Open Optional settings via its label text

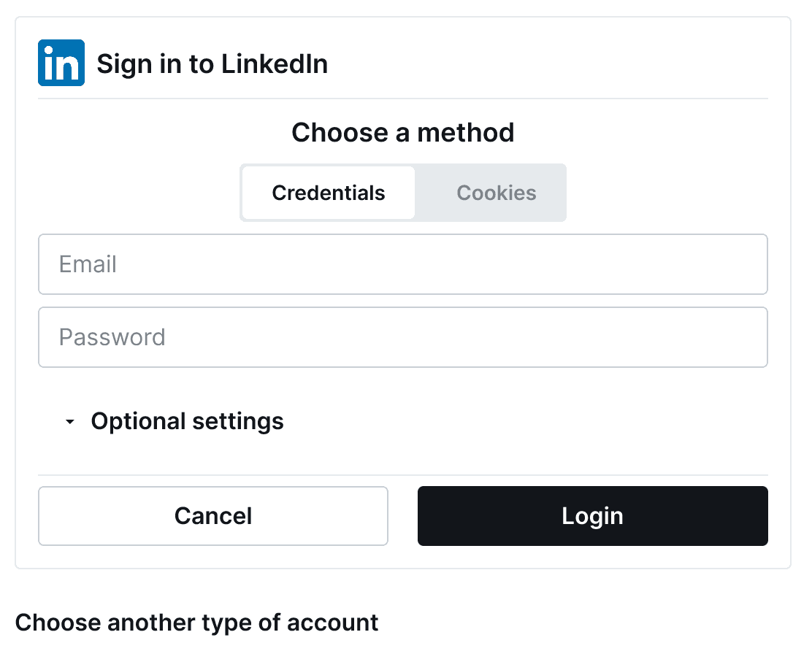point(188,421)
